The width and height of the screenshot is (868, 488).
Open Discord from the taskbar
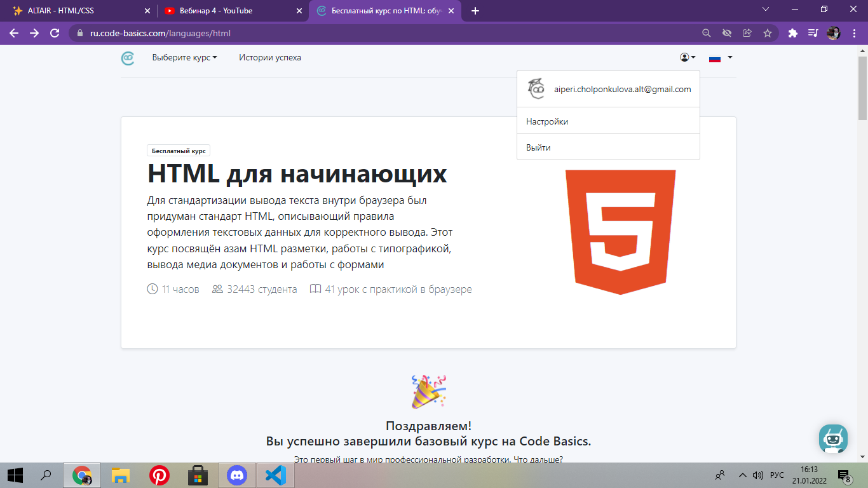(236, 475)
